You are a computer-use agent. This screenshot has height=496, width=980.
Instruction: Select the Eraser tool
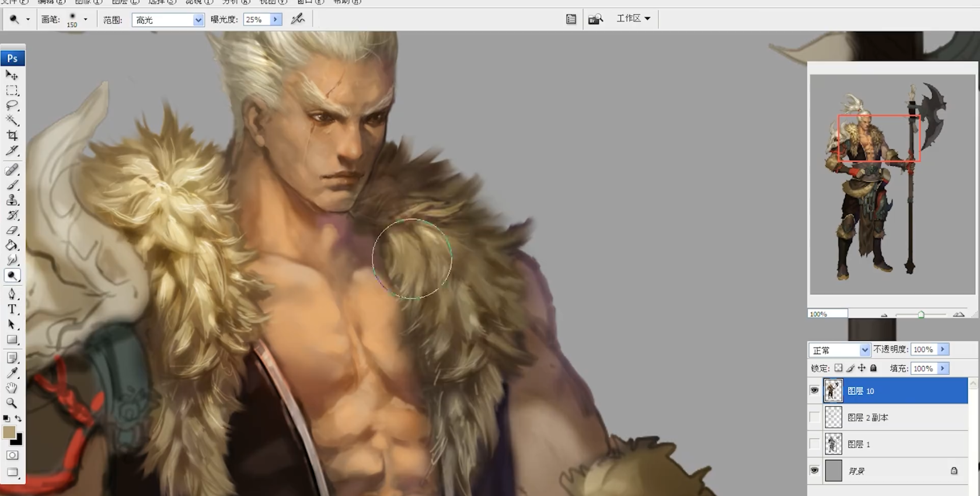[12, 230]
